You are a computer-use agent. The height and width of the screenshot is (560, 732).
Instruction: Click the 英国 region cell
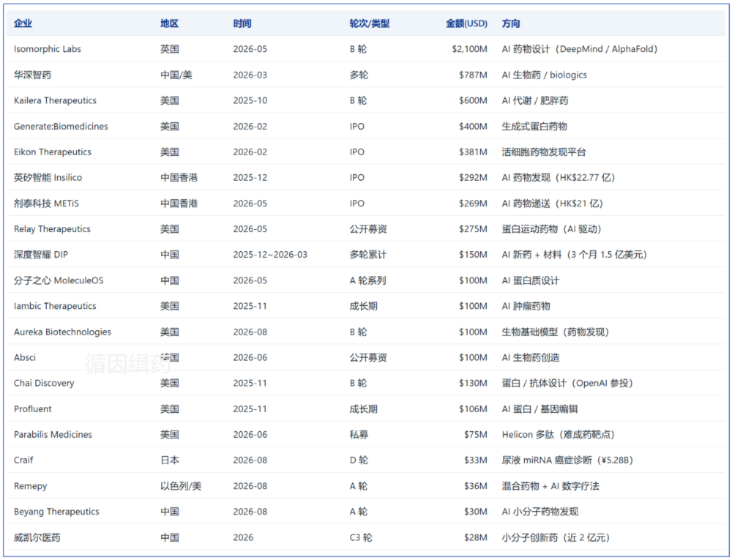[x=170, y=49]
